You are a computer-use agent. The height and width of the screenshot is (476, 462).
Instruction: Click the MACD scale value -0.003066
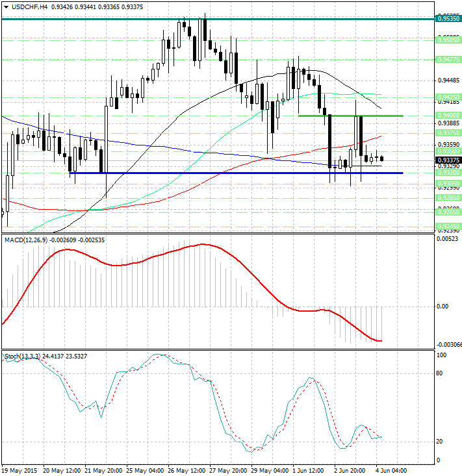coord(449,345)
